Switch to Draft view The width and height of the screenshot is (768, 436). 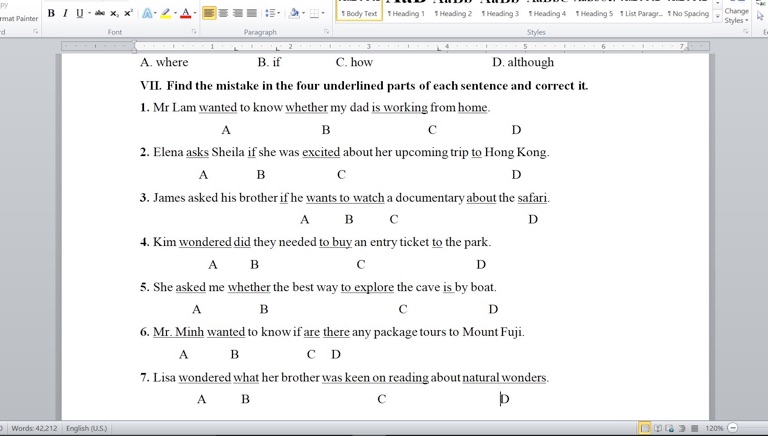click(x=694, y=428)
